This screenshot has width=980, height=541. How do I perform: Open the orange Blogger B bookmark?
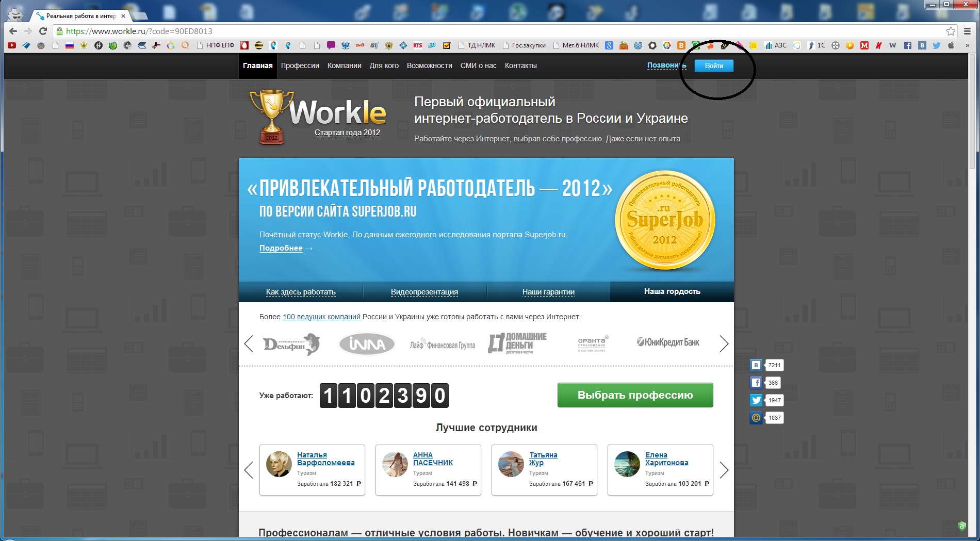pos(681,45)
